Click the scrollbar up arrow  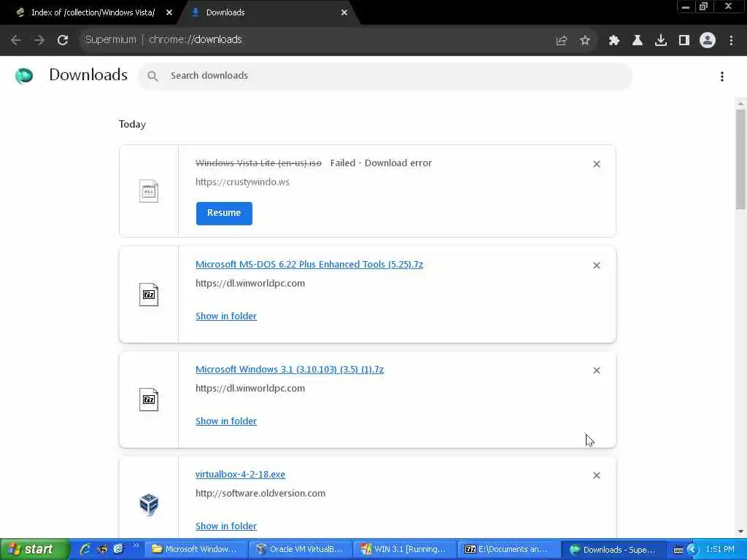point(740,104)
